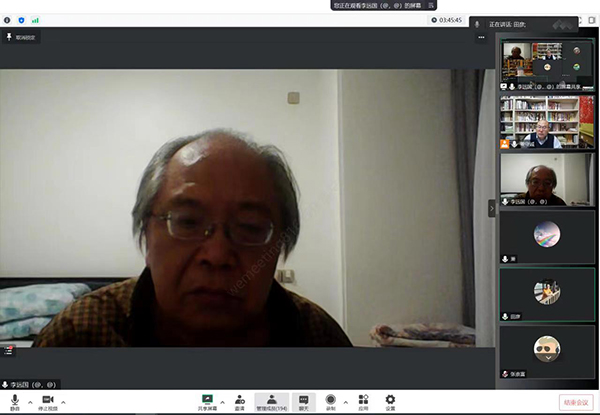This screenshot has width=600, height=415.
Task: Start screen sharing (共享屏幕)
Action: click(207, 402)
